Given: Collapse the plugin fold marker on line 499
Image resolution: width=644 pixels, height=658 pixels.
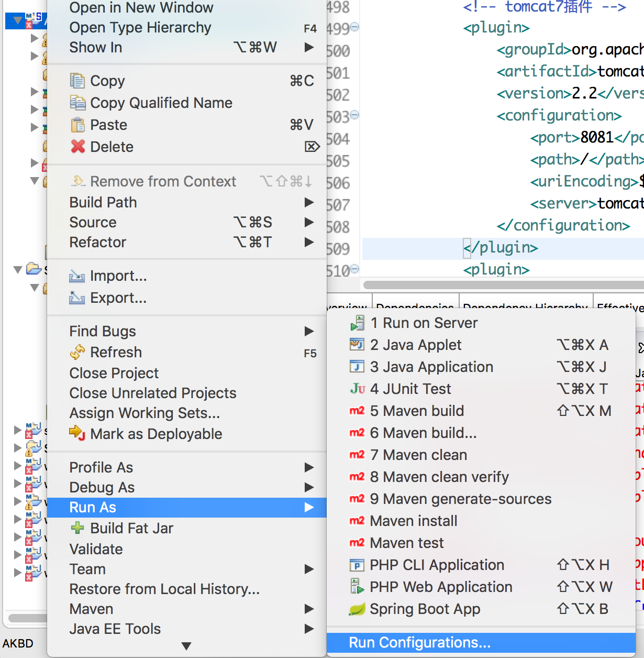Looking at the screenshot, I should (354, 27).
